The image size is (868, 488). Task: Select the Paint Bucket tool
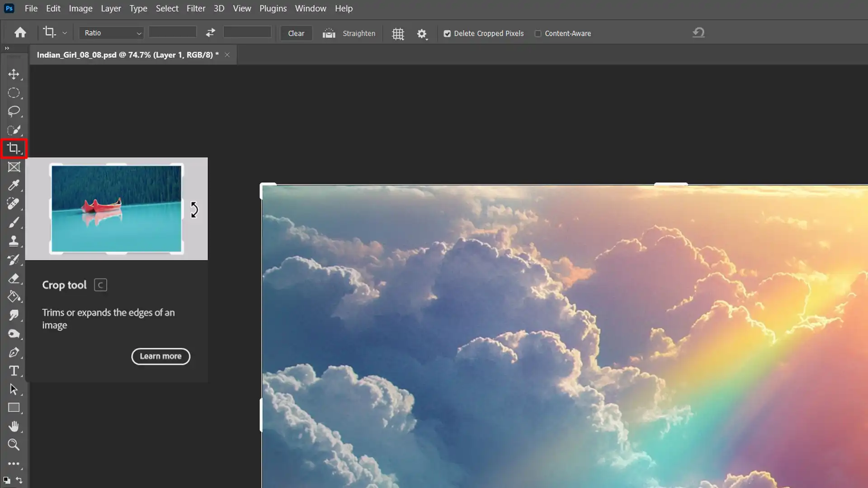(x=14, y=296)
